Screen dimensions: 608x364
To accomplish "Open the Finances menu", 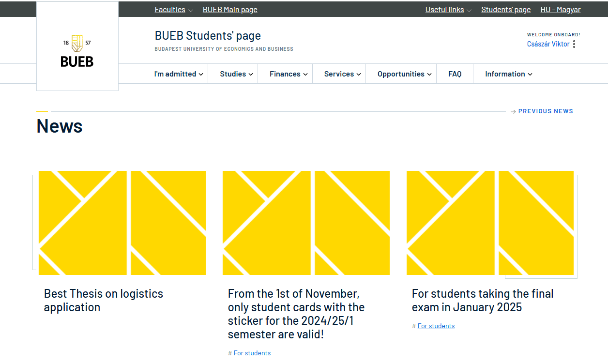I will tap(289, 74).
